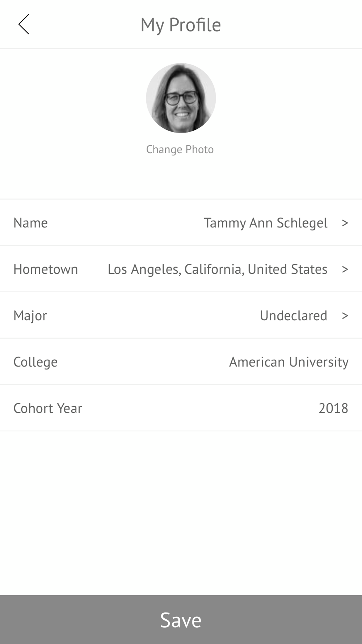This screenshot has width=362, height=644.
Task: Click the My Profile header title
Action: (x=181, y=25)
